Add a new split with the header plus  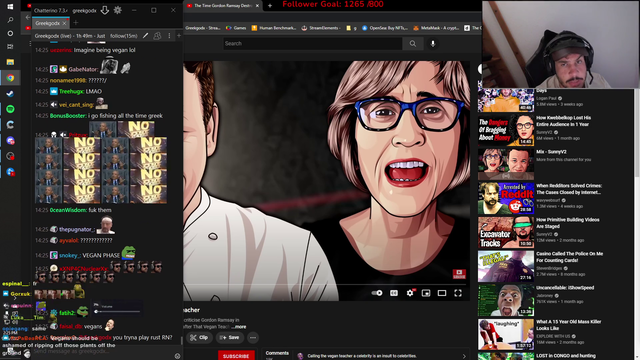point(179,36)
